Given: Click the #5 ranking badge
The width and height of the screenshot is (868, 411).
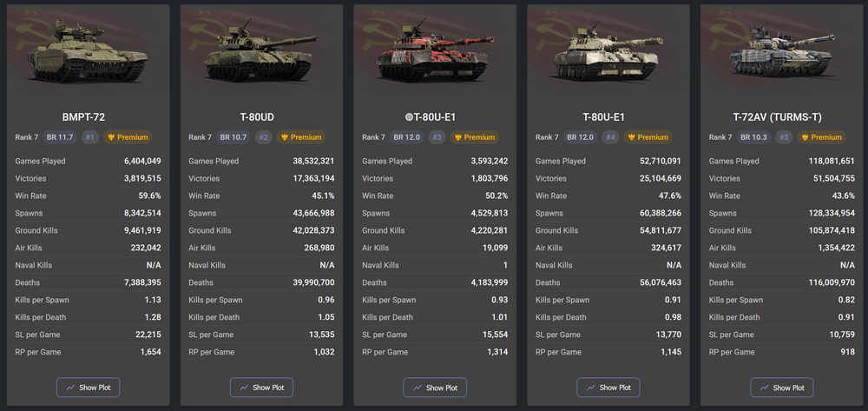Looking at the screenshot, I should (x=784, y=137).
